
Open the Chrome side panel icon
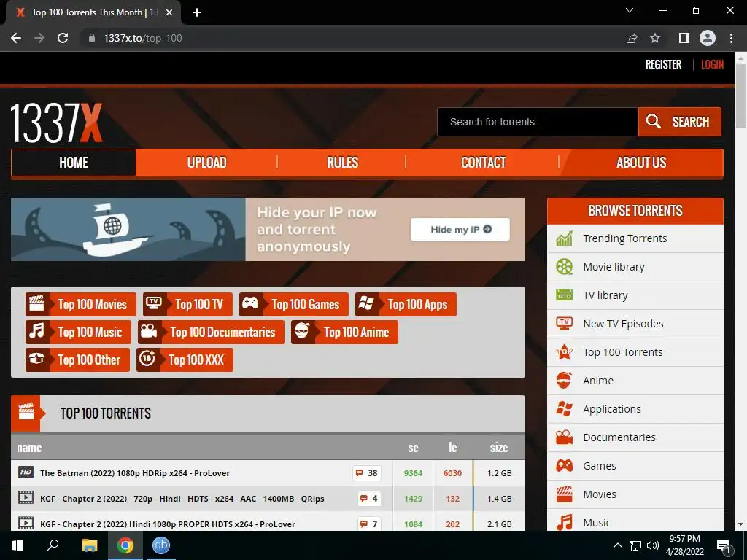click(684, 38)
